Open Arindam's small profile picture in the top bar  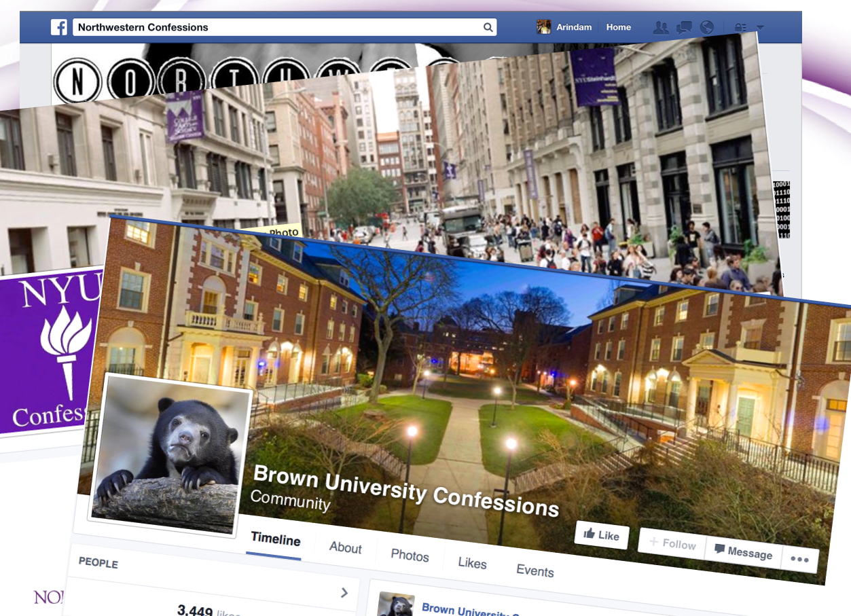(x=543, y=27)
